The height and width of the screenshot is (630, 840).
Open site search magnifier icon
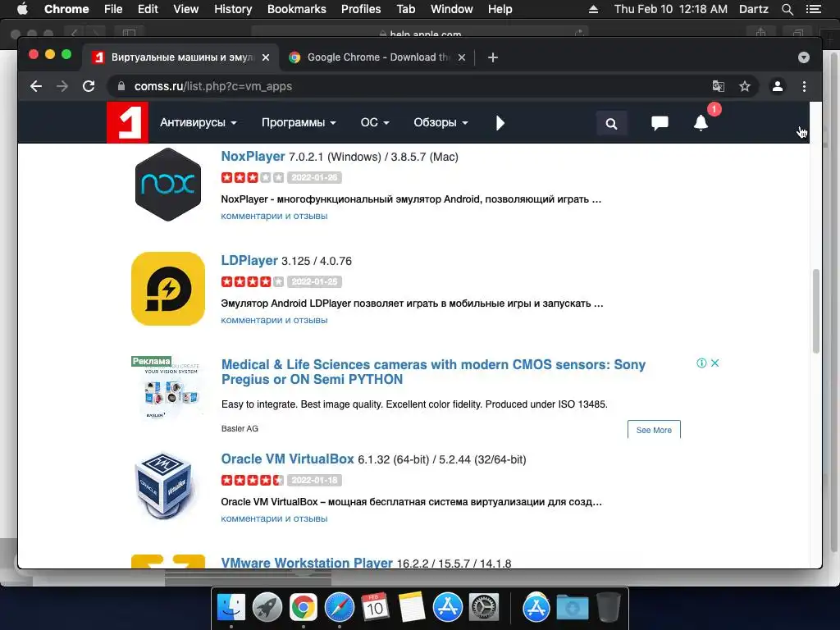[611, 124]
